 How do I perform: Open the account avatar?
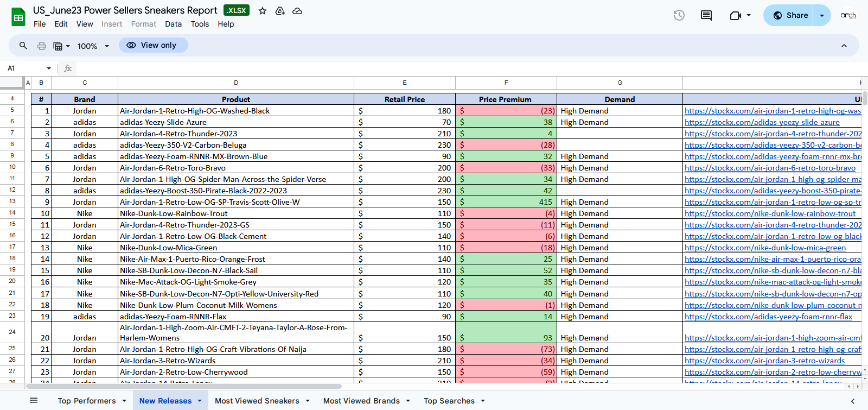click(848, 15)
